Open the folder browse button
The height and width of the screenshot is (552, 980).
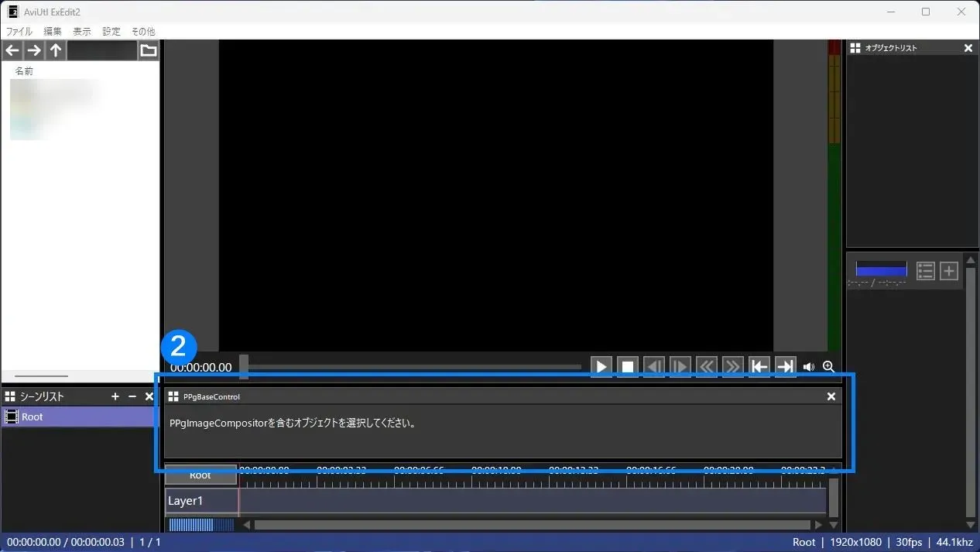click(149, 51)
